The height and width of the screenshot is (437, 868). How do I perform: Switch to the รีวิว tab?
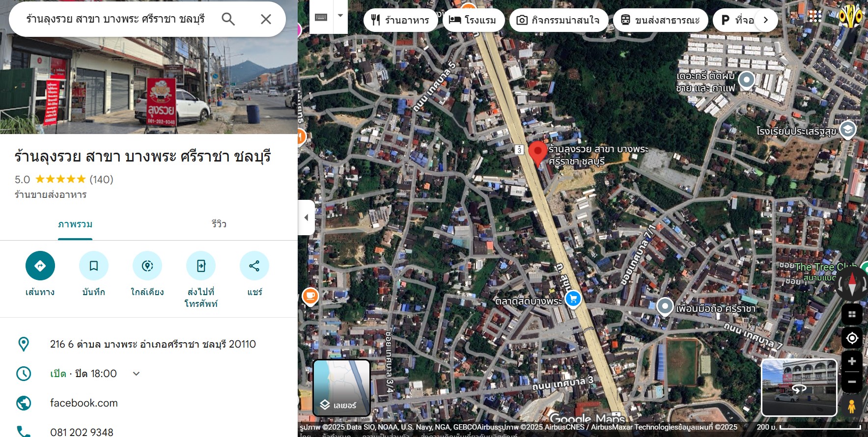point(219,224)
